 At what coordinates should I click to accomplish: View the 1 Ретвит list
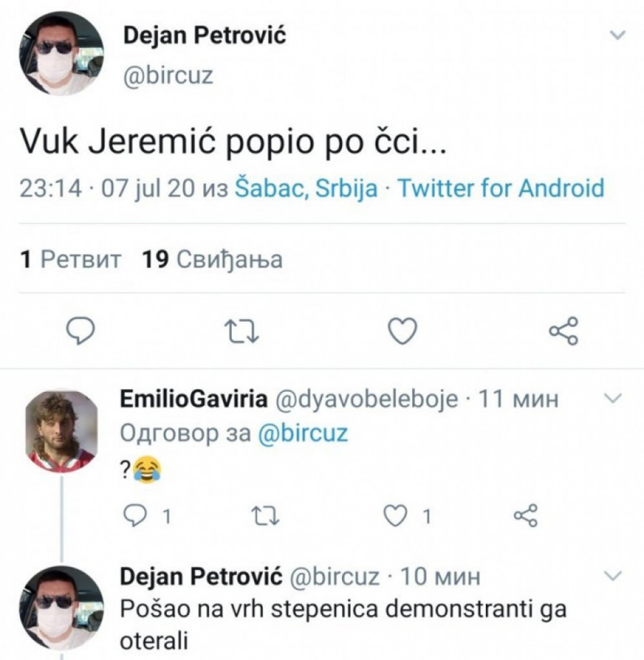click(x=71, y=260)
